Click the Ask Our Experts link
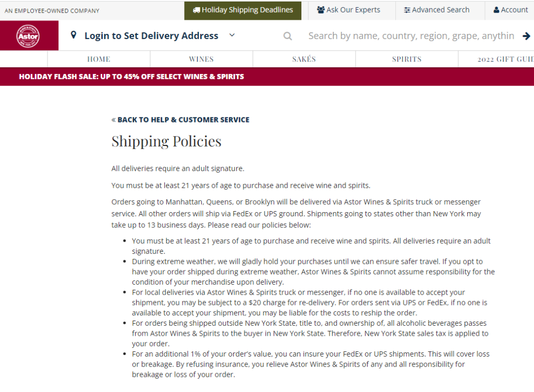Image resolution: width=534 pixels, height=392 pixels. pos(353,10)
